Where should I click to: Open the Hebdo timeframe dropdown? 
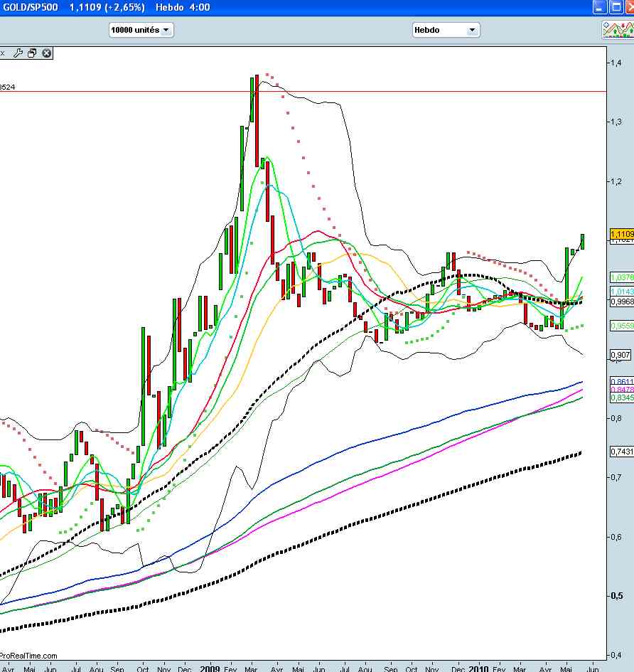[x=446, y=30]
